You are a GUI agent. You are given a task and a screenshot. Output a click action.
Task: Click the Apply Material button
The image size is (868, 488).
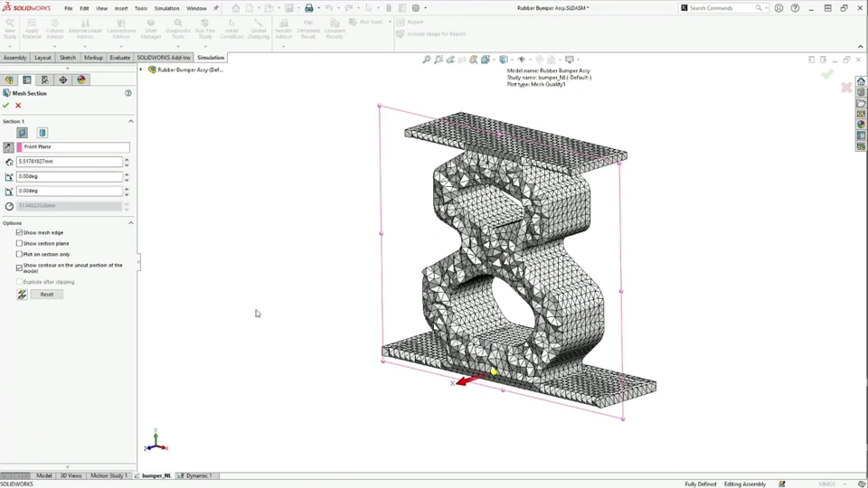[32, 29]
